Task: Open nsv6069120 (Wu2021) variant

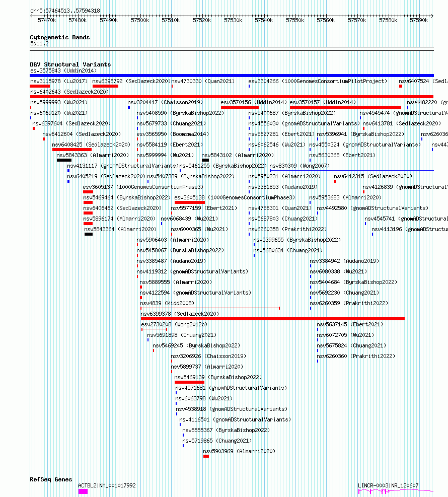Action: (59, 113)
